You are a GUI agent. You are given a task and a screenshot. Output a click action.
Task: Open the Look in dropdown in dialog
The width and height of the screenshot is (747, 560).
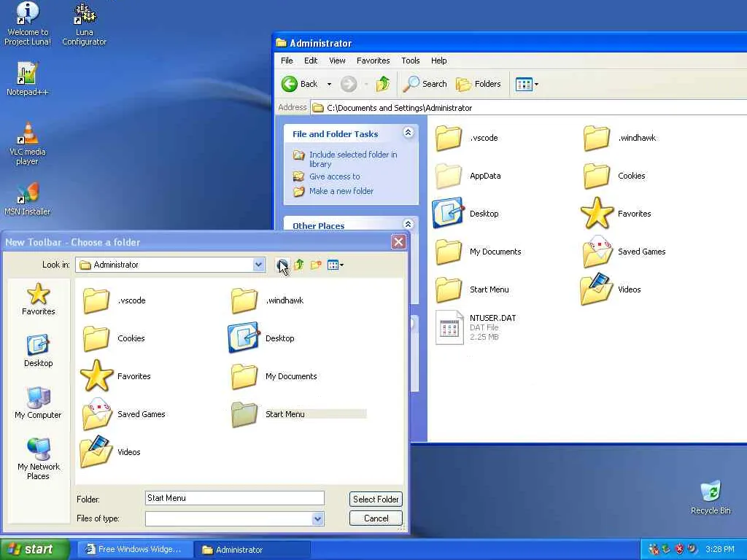tap(258, 265)
